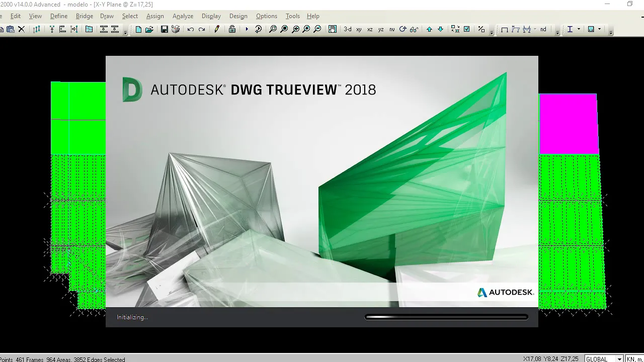The image size is (644, 362).
Task: Open the Select menu
Action: pyautogui.click(x=130, y=16)
